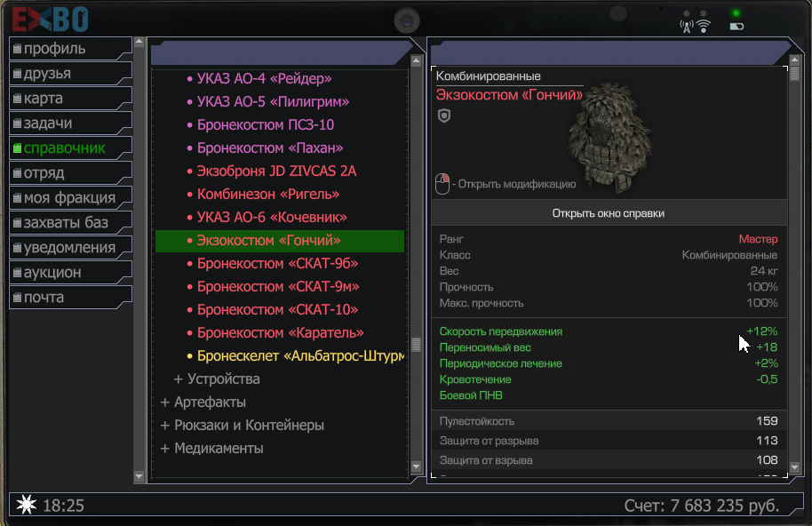The image size is (812, 526).
Task: Select Бронекостюм «Каратель» in the list
Action: 280,333
